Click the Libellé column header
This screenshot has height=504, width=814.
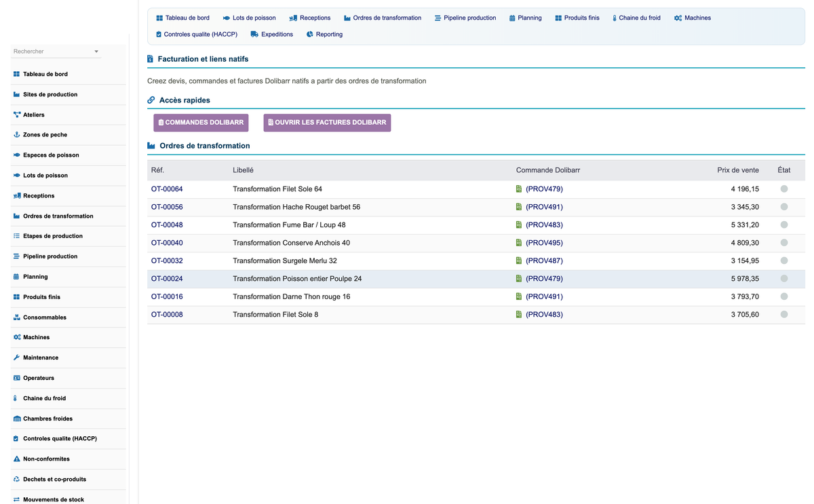coord(243,170)
